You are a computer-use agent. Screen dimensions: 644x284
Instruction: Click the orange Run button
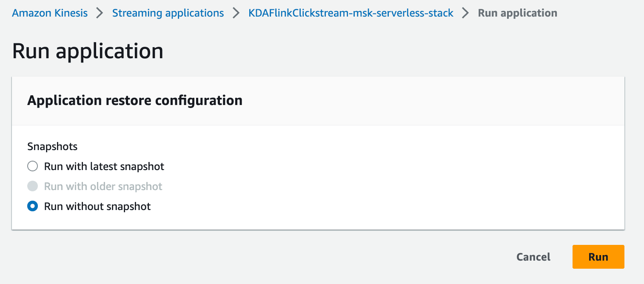click(x=598, y=257)
